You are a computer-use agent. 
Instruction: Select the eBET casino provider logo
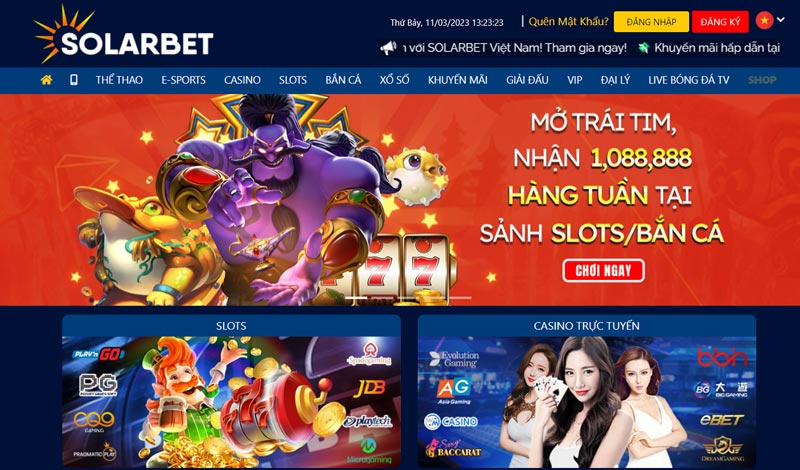point(722,419)
